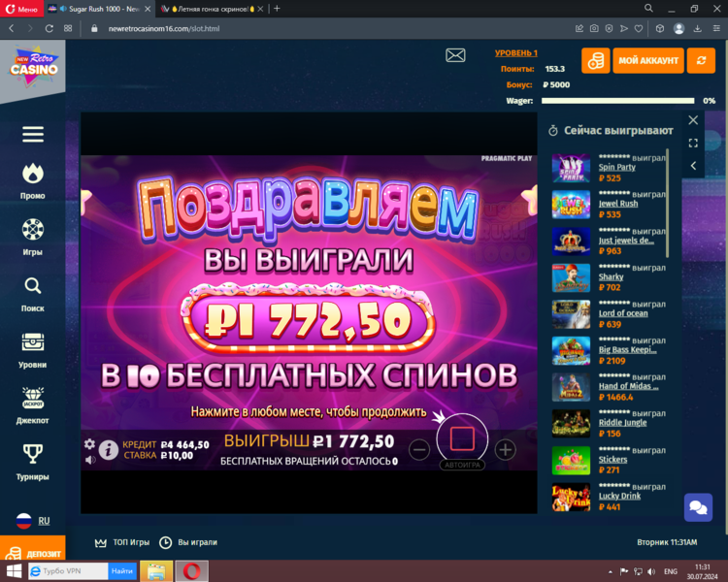Switch to the Летняя гонка скринов tab
728x582 pixels.
pyautogui.click(x=212, y=9)
